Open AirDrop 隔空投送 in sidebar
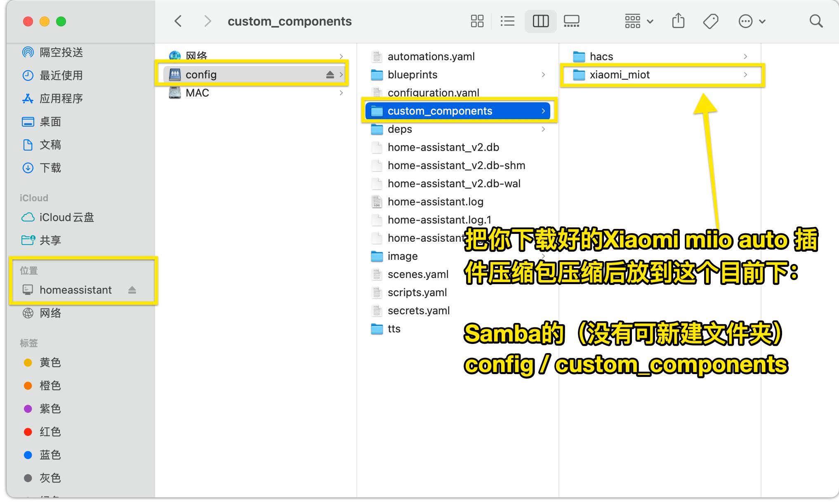The width and height of the screenshot is (839, 504). click(x=61, y=52)
